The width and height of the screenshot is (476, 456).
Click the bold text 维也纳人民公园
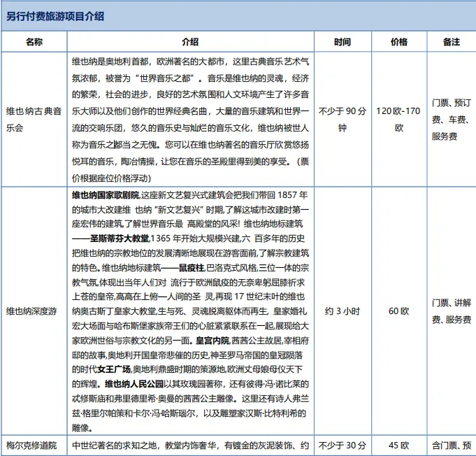134,384
